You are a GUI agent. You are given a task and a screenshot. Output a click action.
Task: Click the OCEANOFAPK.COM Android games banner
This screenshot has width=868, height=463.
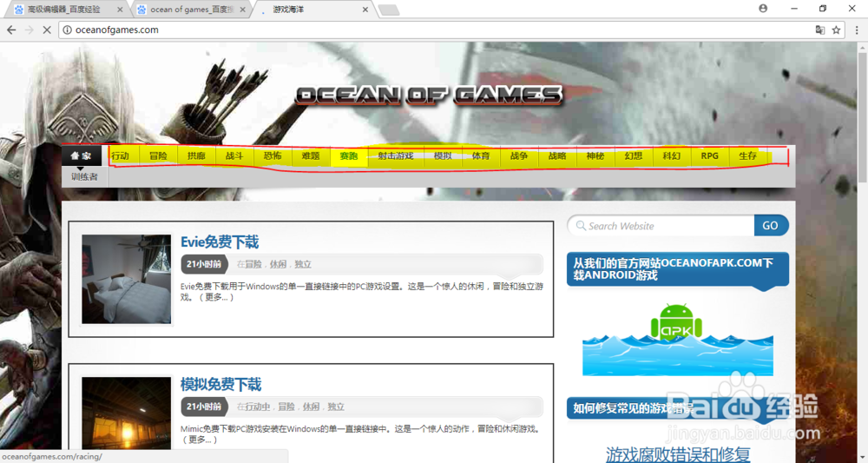678,269
